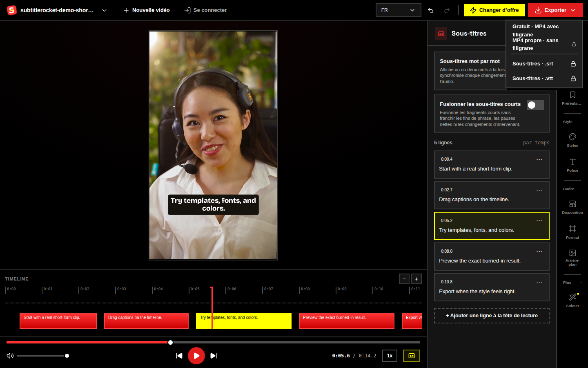
Task: Select Sous-titres .vtt export option
Action: [544, 79]
